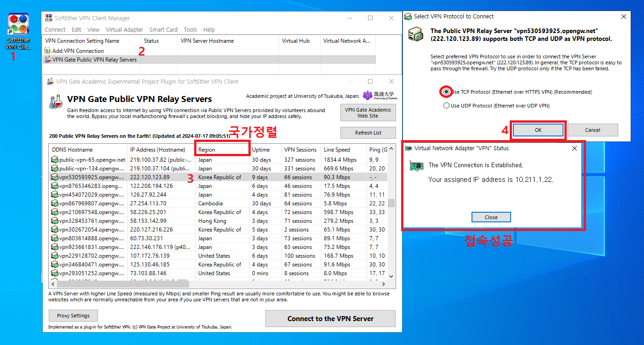
Task: Click server icon for vpn293051252.opengw row
Action: [x=55, y=273]
